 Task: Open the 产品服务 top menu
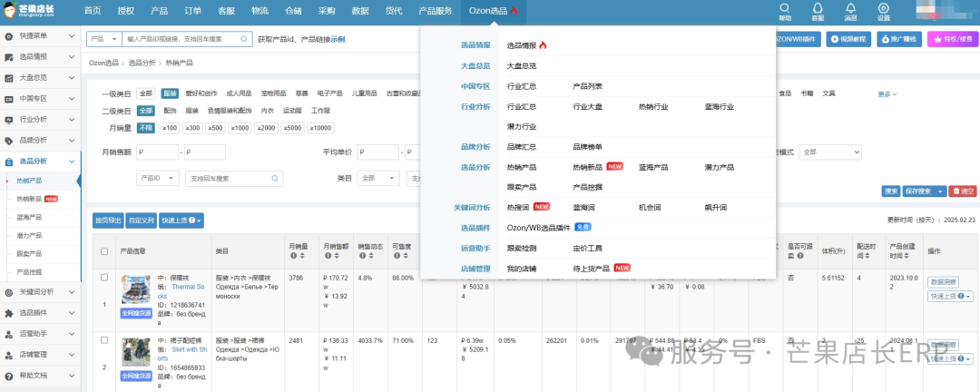435,11
